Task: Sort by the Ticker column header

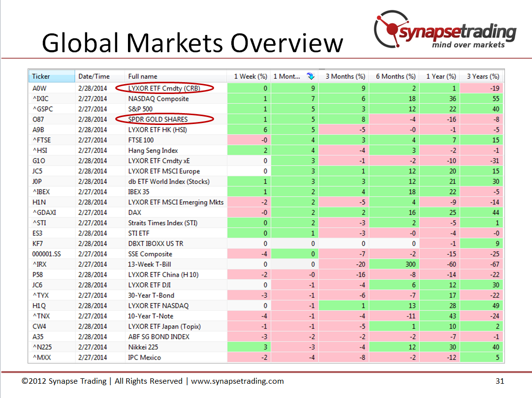Action: [x=52, y=76]
